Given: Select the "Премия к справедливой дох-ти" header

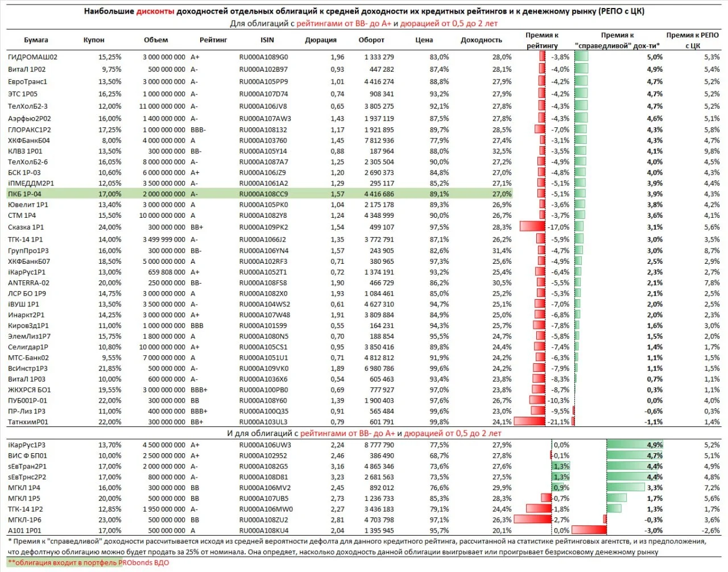Looking at the screenshot, I should point(617,40).
